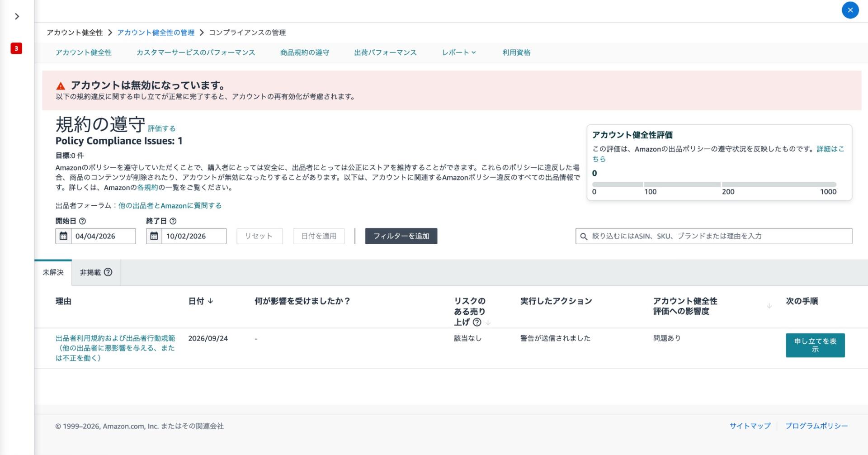Open the 利用資格 nav item

(516, 52)
